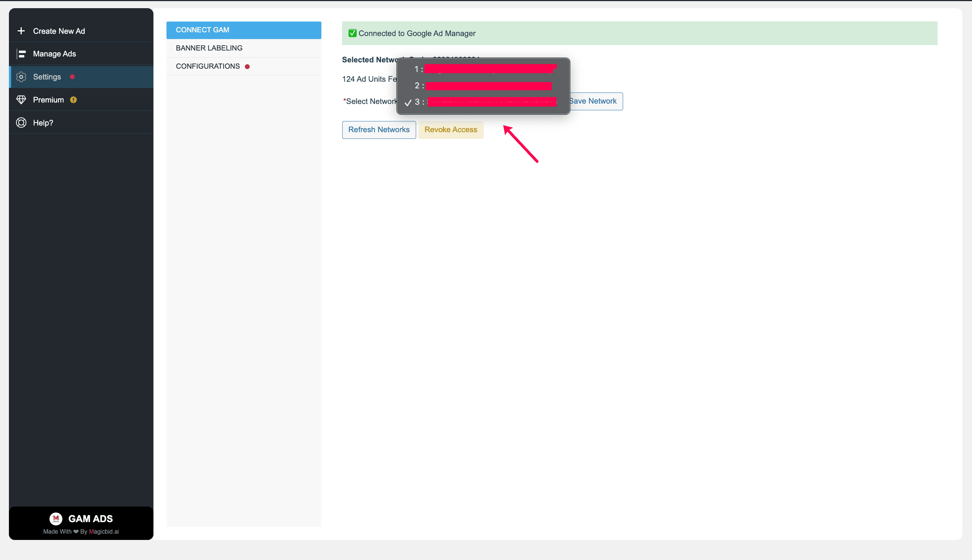Choose network option 1 in dropdown
The image size is (972, 560).
pos(483,69)
